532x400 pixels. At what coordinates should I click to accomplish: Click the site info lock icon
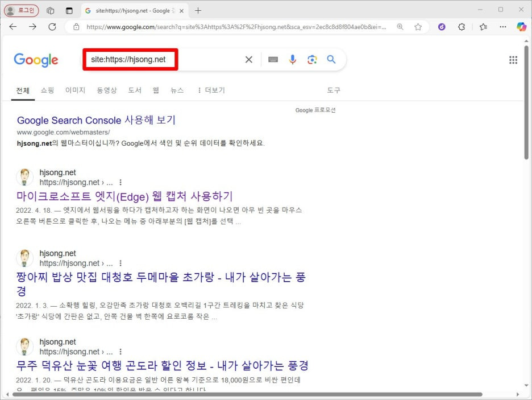(76, 27)
